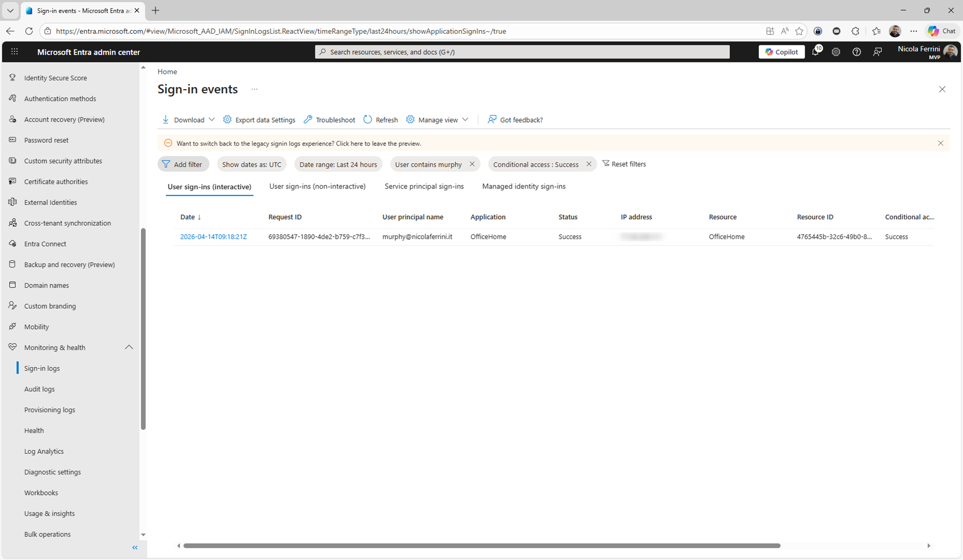The image size is (963, 560).
Task: Click the search resources input field
Action: (x=522, y=52)
